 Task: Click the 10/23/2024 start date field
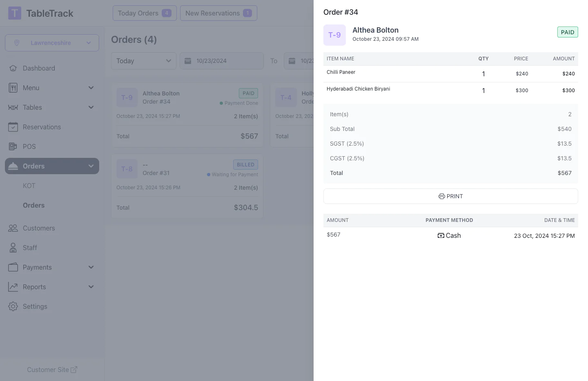click(x=221, y=61)
